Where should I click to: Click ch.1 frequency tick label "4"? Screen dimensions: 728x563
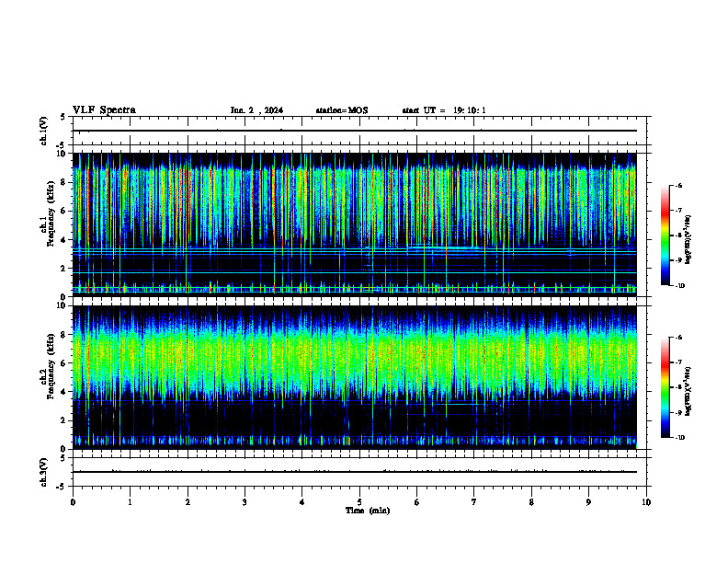(63, 240)
